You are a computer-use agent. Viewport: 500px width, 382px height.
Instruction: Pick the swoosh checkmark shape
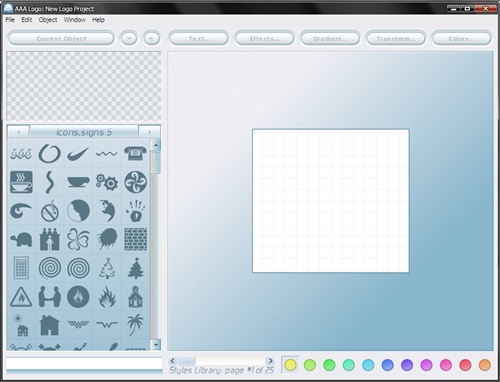tap(78, 154)
